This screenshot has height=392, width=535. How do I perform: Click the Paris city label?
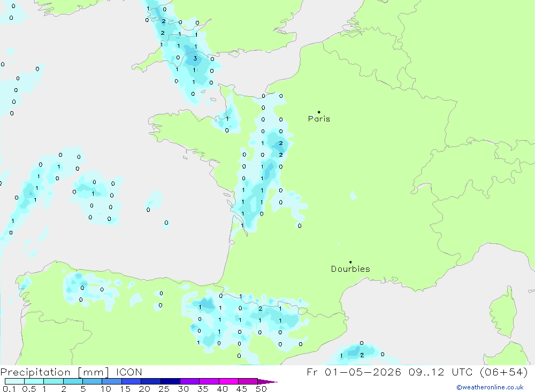click(319, 119)
